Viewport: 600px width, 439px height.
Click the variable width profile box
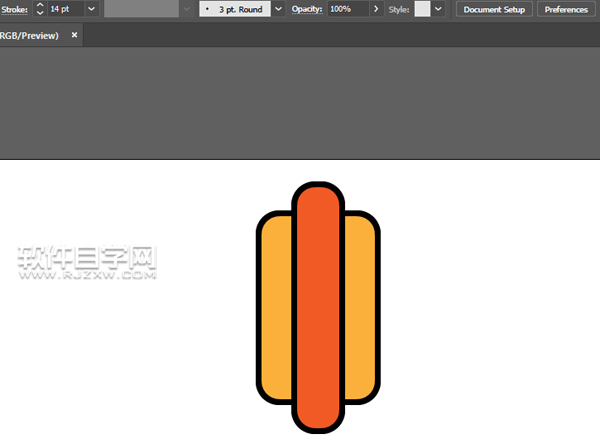coord(141,9)
